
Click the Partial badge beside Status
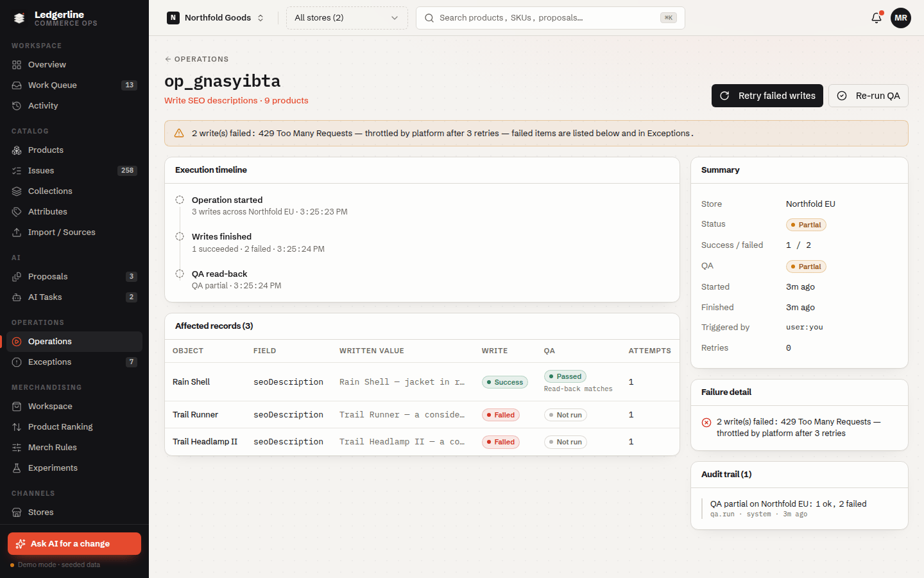point(806,225)
